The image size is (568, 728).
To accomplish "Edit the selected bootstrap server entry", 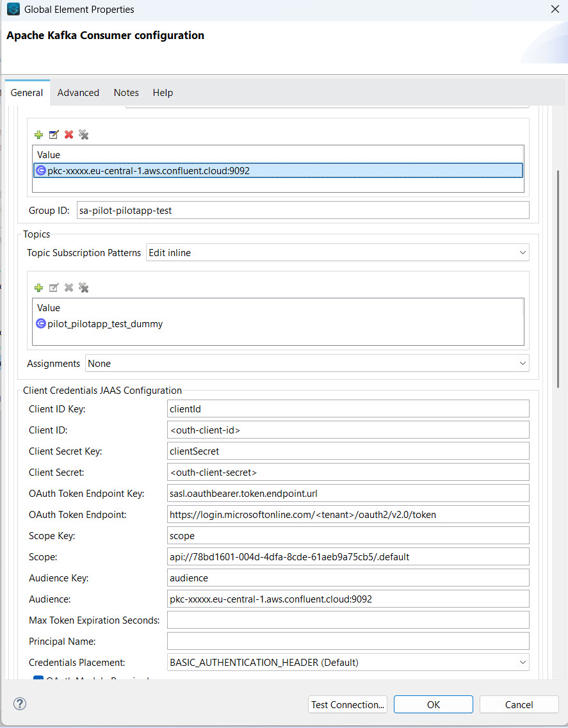I will coord(54,134).
